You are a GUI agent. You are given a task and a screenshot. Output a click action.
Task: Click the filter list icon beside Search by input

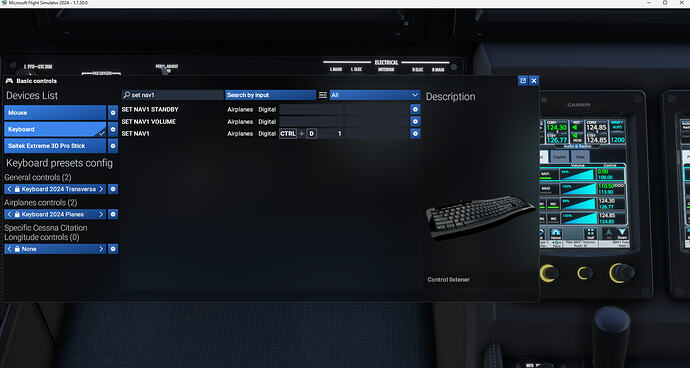coord(323,95)
